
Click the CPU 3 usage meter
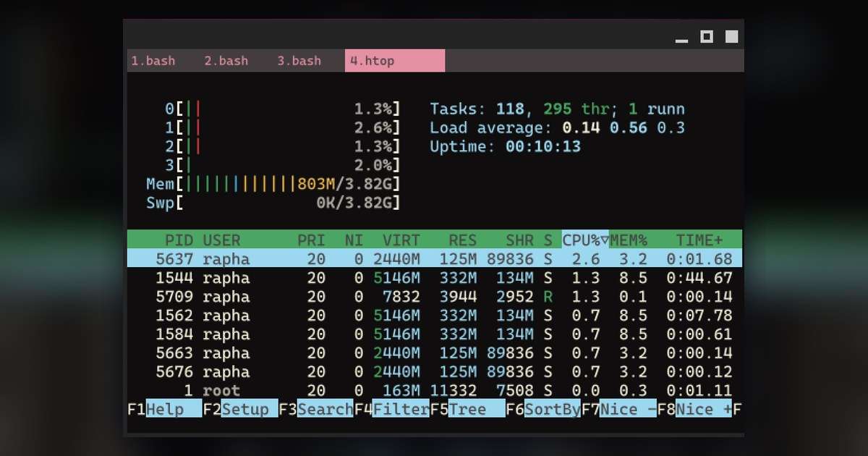(283, 166)
